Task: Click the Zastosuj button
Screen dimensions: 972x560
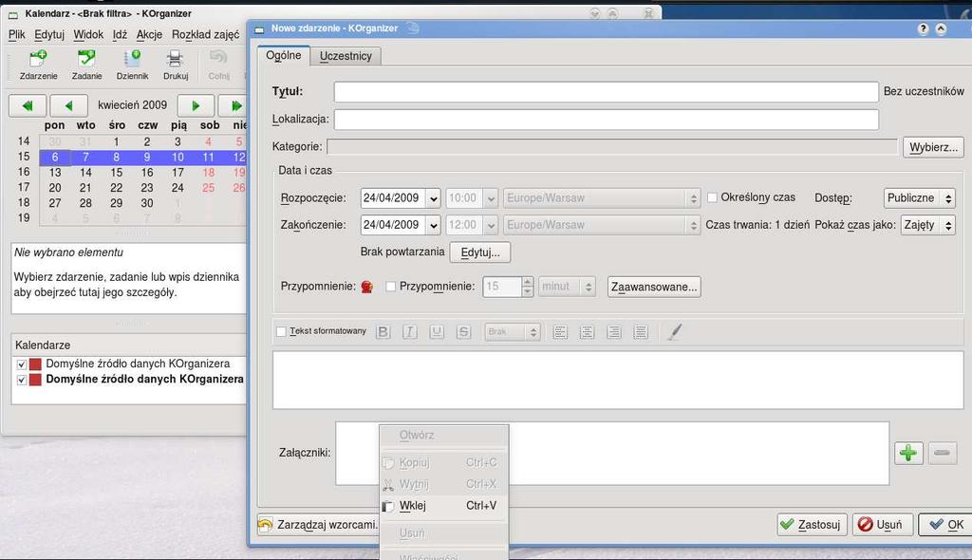Action: click(813, 525)
